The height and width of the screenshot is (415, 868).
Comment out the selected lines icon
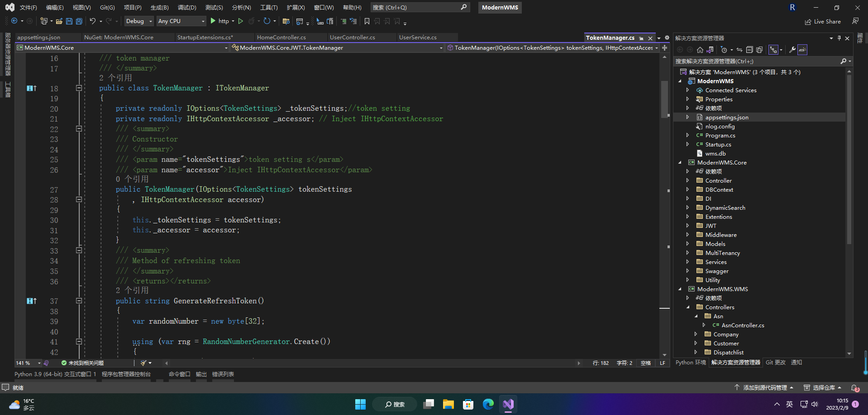[x=343, y=21]
